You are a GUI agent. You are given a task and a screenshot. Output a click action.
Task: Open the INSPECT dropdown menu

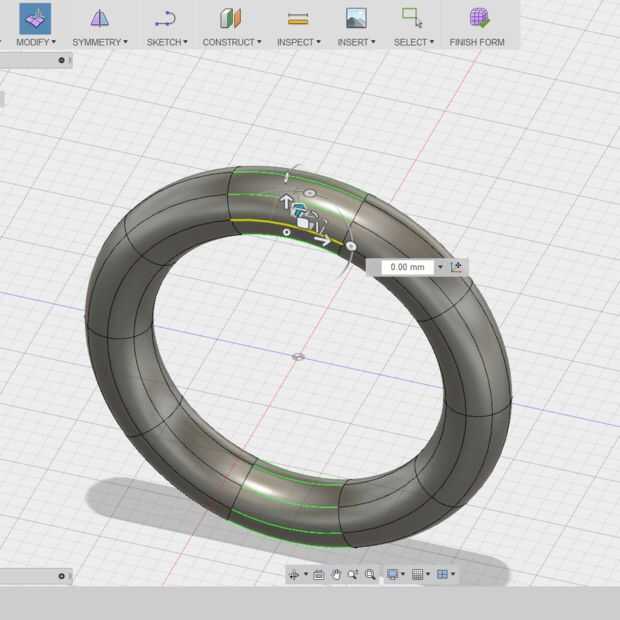299,42
